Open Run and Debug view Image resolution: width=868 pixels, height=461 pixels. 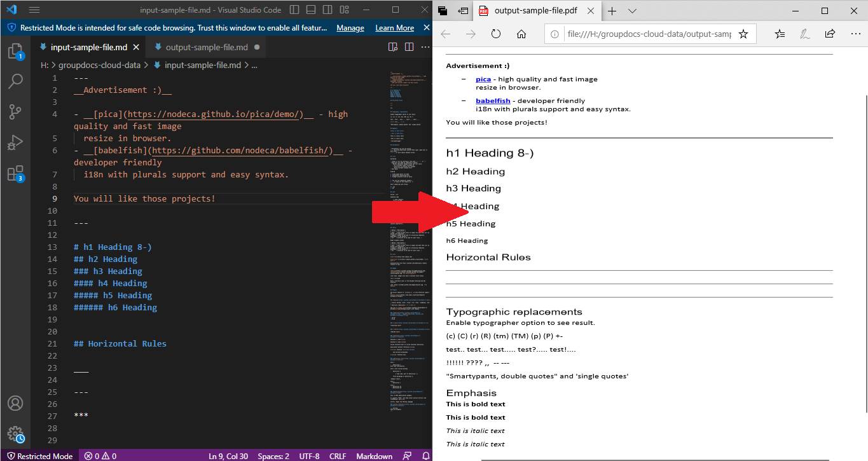point(15,142)
